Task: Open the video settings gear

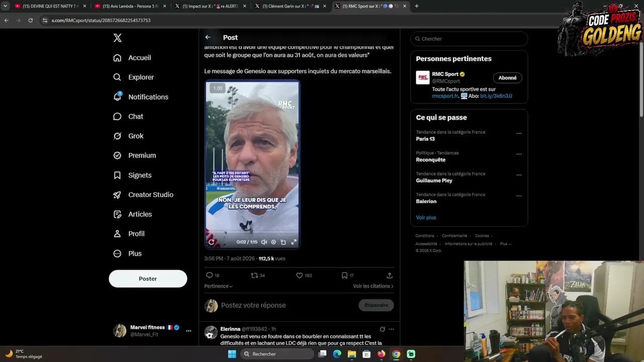Action: click(x=274, y=242)
